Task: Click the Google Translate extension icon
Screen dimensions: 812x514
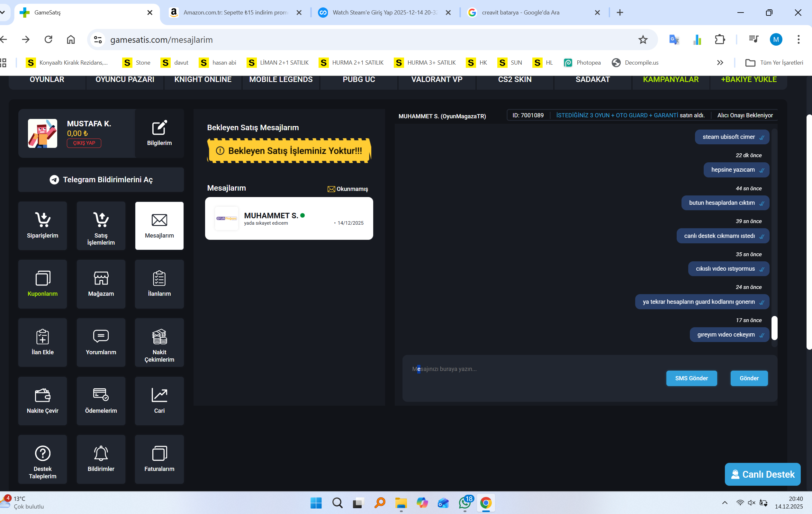Action: (674, 40)
